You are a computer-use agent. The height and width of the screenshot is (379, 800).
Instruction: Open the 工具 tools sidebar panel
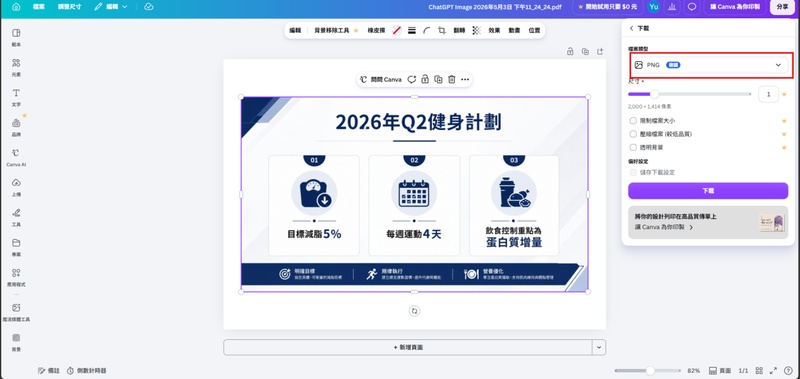click(x=16, y=217)
